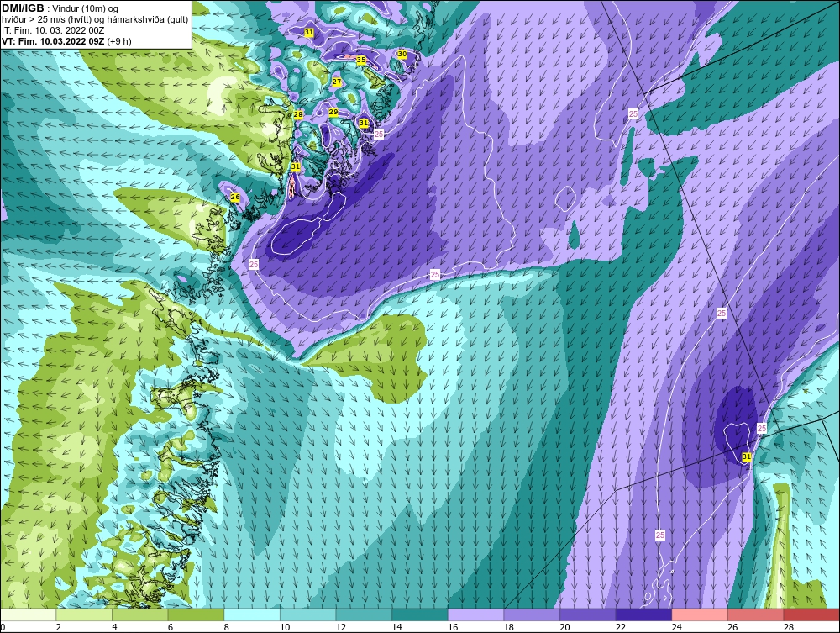The image size is (840, 633).
Task: Pick the lavender swatch between 16 and 18
Action: pyautogui.click(x=475, y=615)
